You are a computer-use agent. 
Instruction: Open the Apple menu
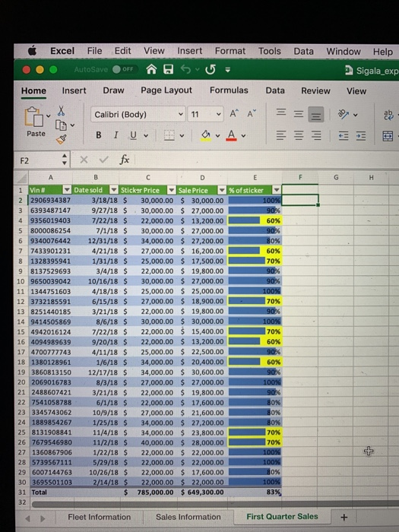[32, 51]
